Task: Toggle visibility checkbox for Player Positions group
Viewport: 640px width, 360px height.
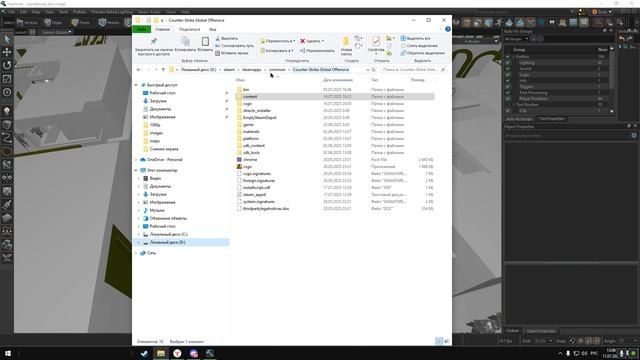Action: point(508,98)
